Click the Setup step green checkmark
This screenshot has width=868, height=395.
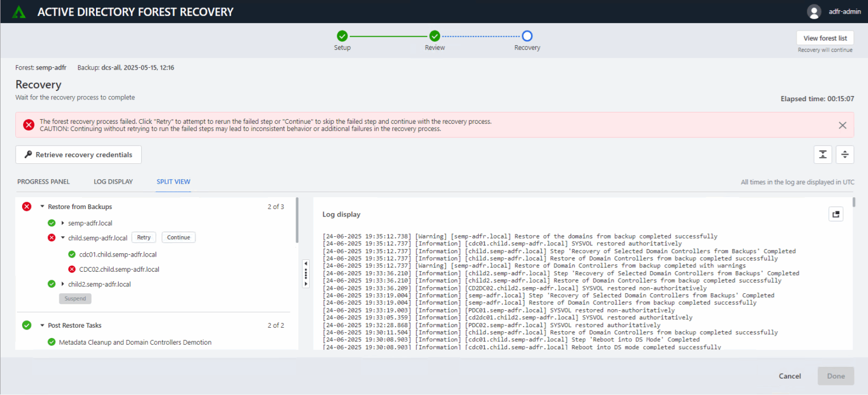click(342, 36)
